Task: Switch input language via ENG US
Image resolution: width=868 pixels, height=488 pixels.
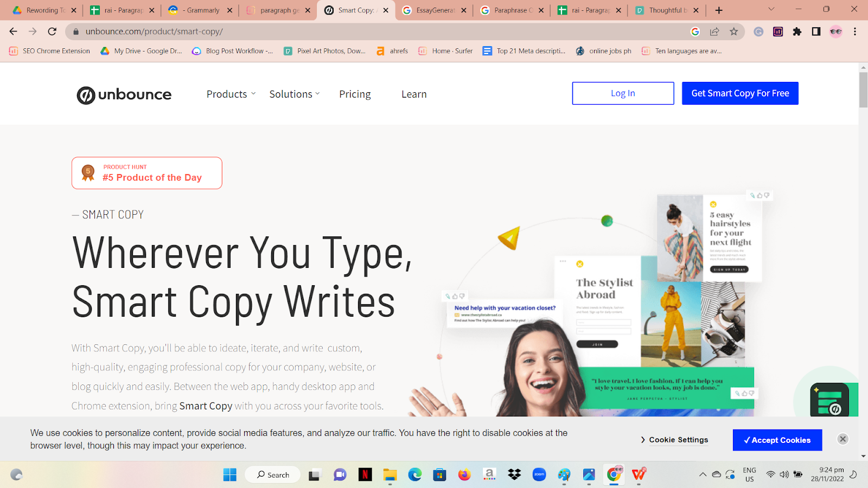Action: [x=749, y=474]
